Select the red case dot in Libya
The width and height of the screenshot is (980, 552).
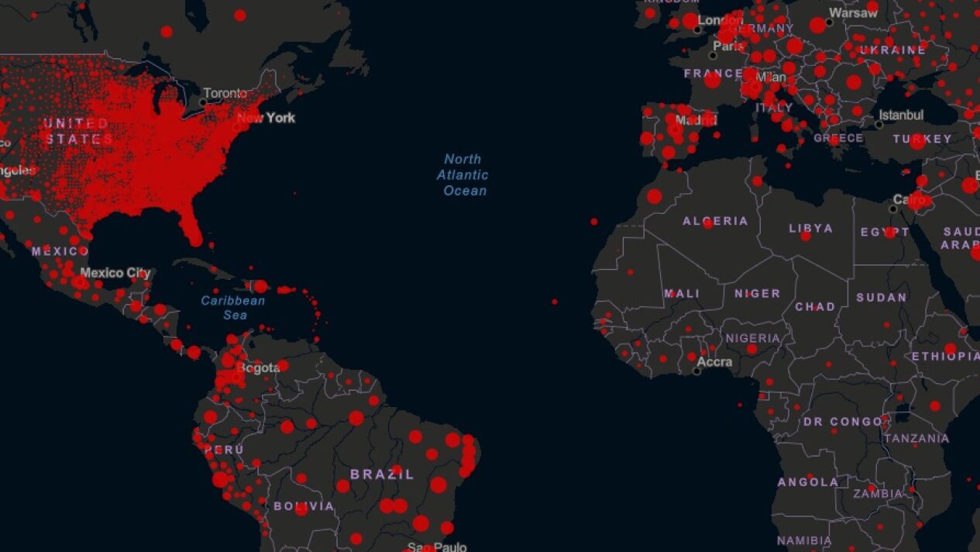[806, 236]
